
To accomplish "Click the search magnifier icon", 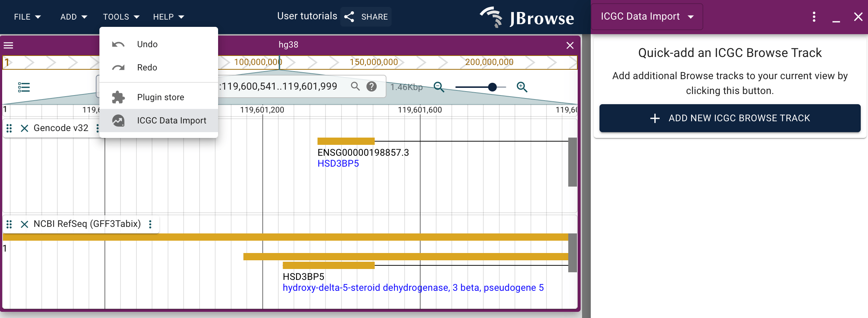I will [x=355, y=86].
